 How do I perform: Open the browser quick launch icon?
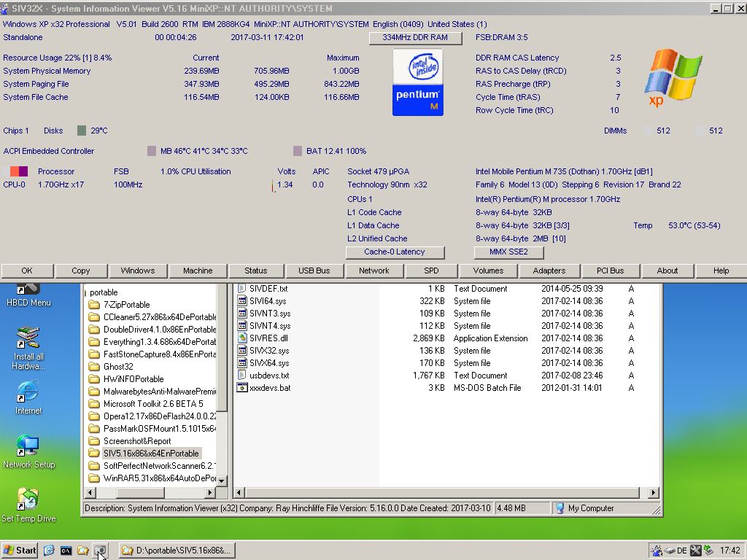coord(49,551)
